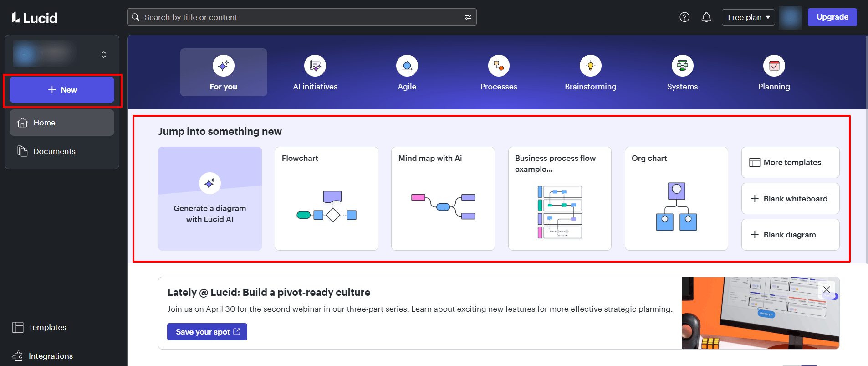Expand the workspace switcher chevrons
Image resolution: width=868 pixels, height=366 pixels.
click(104, 54)
